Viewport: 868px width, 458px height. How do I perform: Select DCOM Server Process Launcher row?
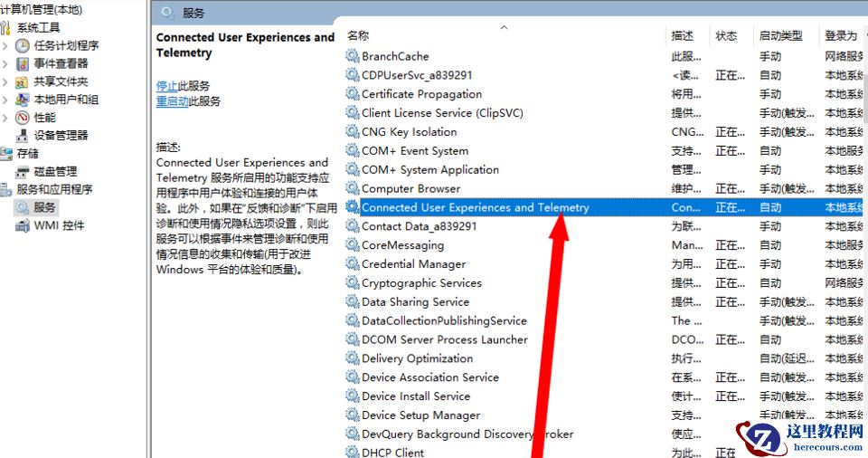pos(603,339)
